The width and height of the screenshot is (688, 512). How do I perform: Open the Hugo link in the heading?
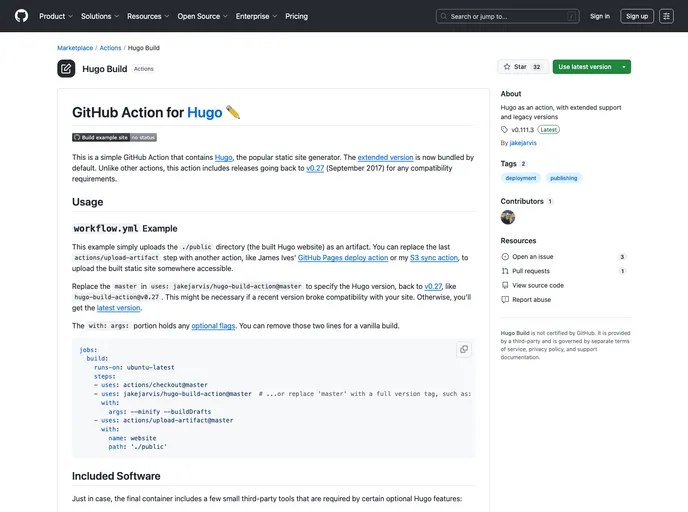click(x=204, y=112)
